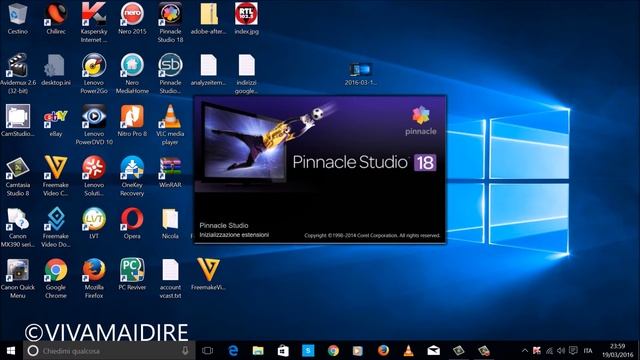
Task: Launch Chrome from the taskbar
Action: tap(333, 351)
